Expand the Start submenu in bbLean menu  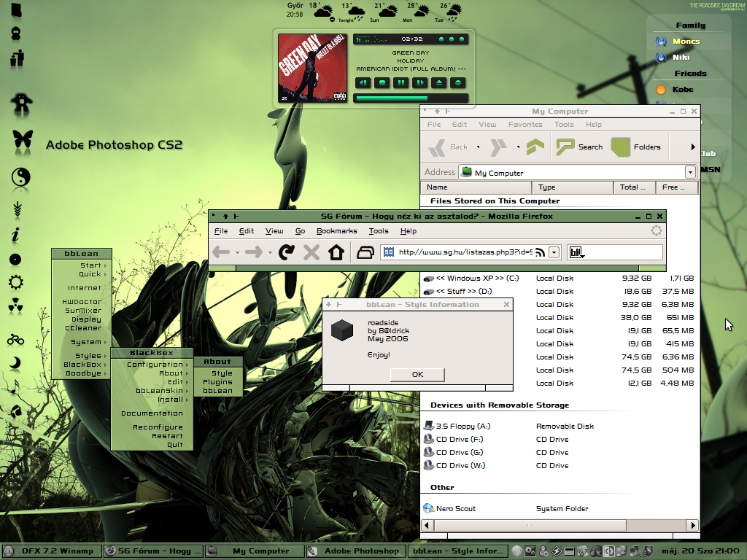tap(82, 265)
